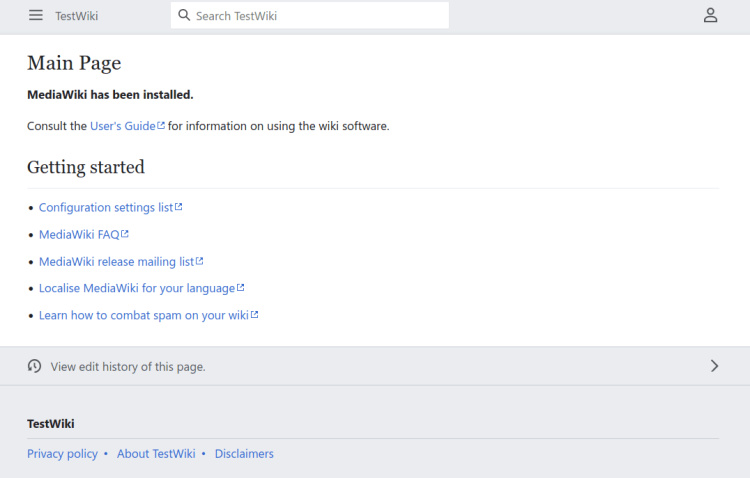Click the bold TestWiki footer heading

pyautogui.click(x=51, y=424)
